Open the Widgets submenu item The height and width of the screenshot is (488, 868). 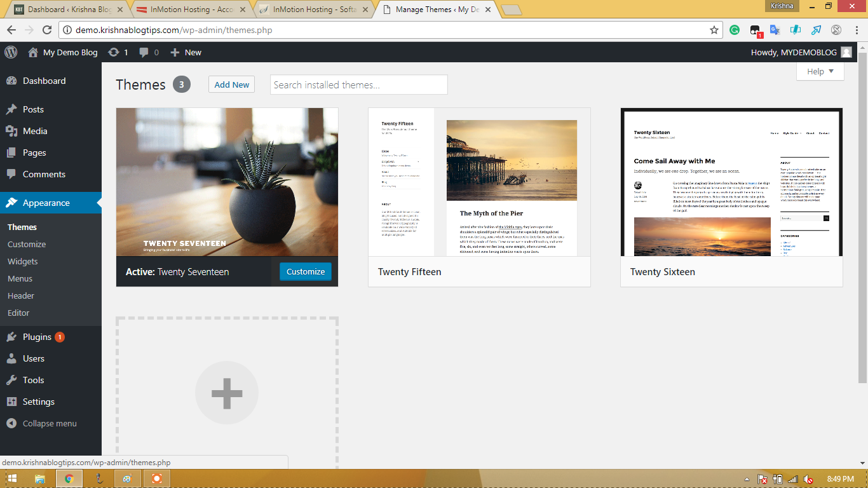[23, 261]
